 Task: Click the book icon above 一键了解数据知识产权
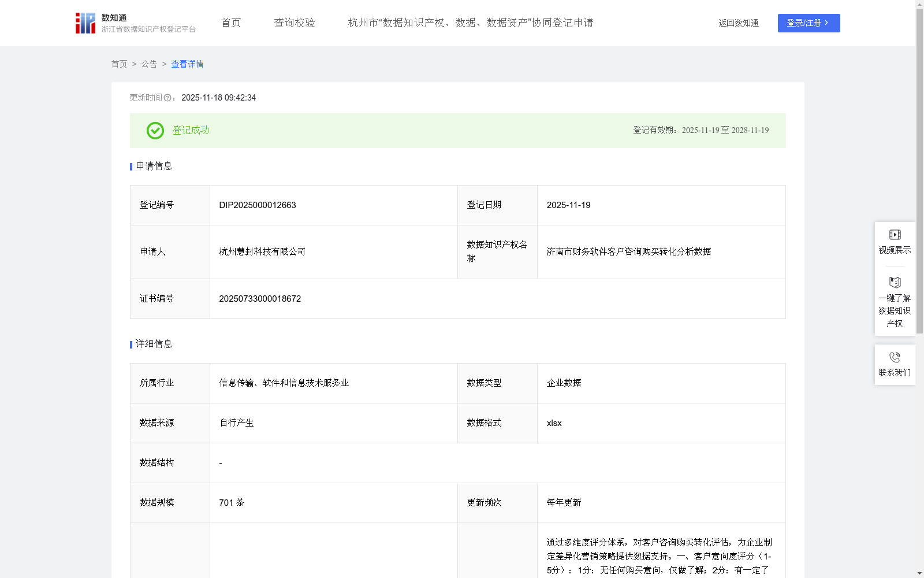(x=895, y=283)
